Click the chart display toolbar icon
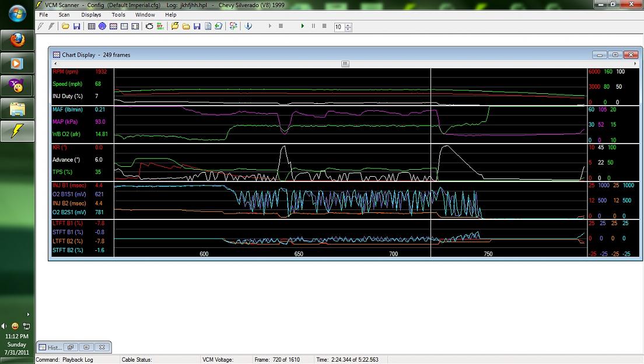 click(x=113, y=26)
